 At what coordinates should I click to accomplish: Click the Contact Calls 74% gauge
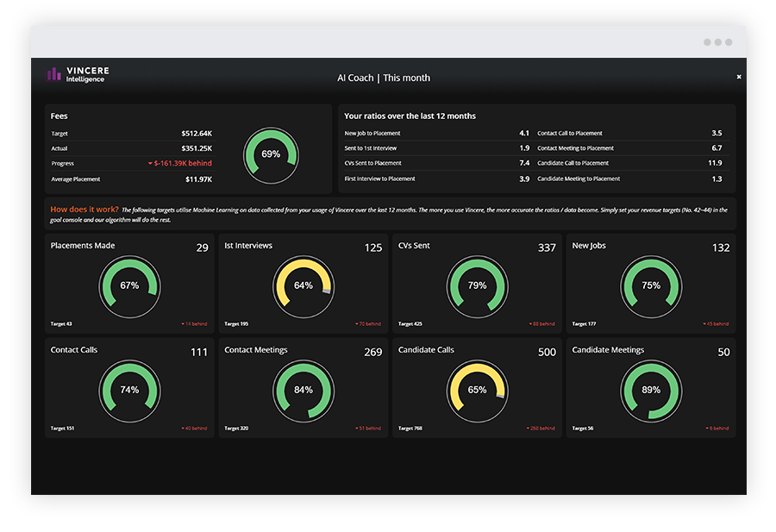(129, 390)
